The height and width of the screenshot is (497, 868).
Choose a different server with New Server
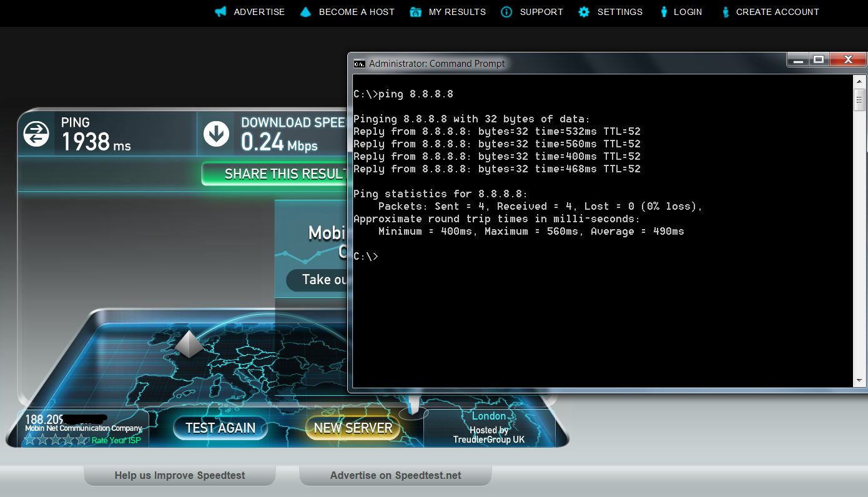(x=353, y=428)
